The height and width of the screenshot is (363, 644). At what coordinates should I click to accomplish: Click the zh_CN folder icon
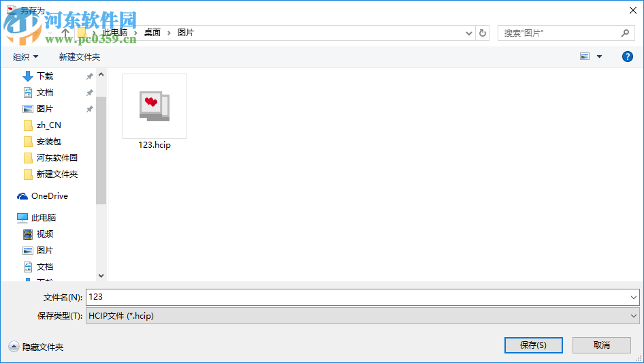[x=28, y=125]
